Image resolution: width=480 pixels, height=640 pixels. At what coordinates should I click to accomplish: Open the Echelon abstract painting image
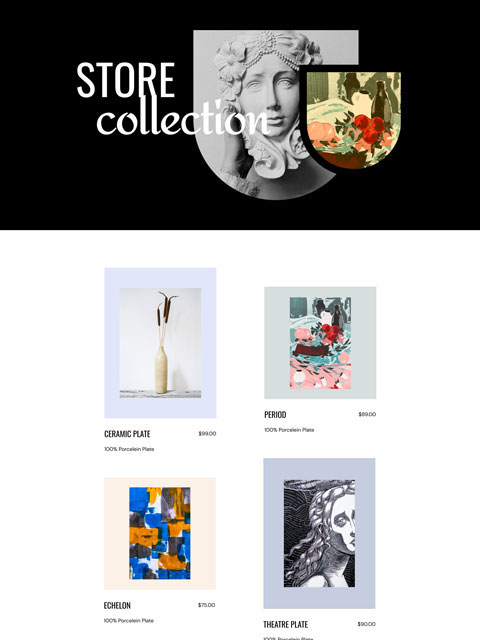pos(160,533)
